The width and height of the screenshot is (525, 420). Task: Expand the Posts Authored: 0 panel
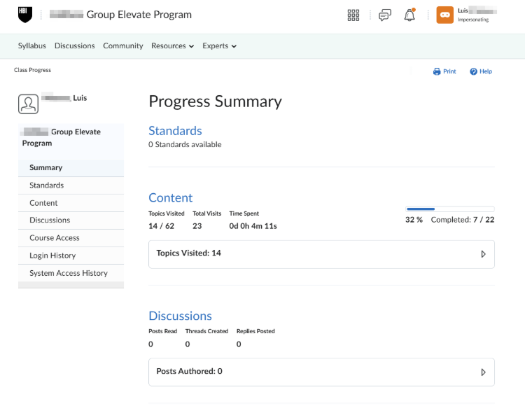pyautogui.click(x=321, y=372)
